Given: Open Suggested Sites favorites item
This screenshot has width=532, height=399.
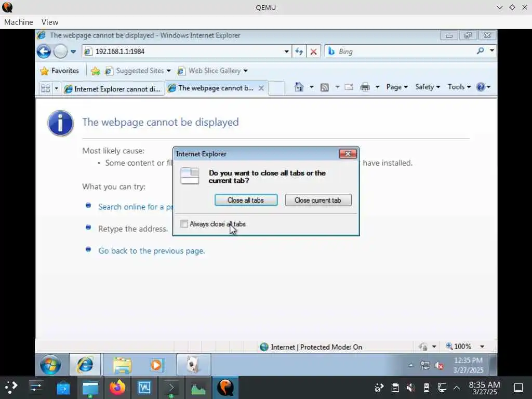Looking at the screenshot, I should pyautogui.click(x=138, y=71).
